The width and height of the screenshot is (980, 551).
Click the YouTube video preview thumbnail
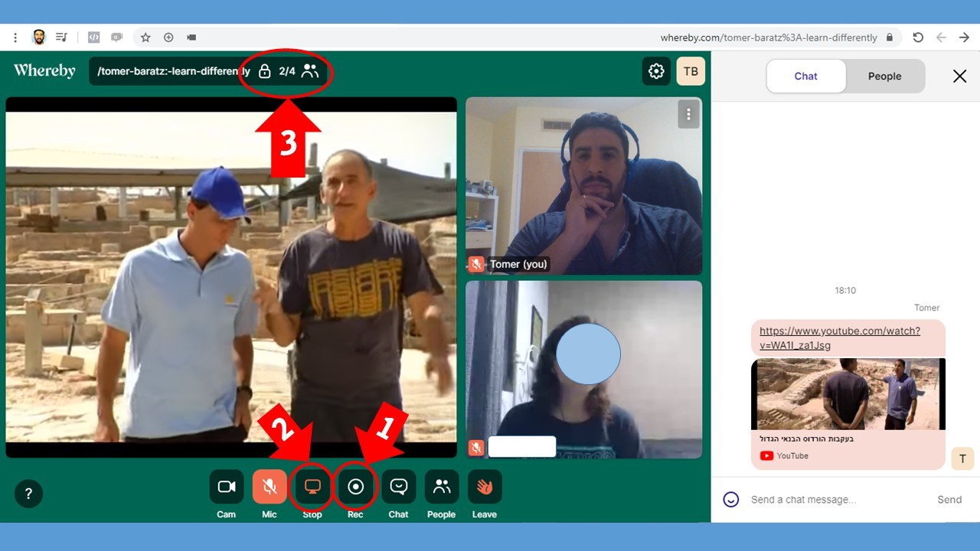point(848,394)
